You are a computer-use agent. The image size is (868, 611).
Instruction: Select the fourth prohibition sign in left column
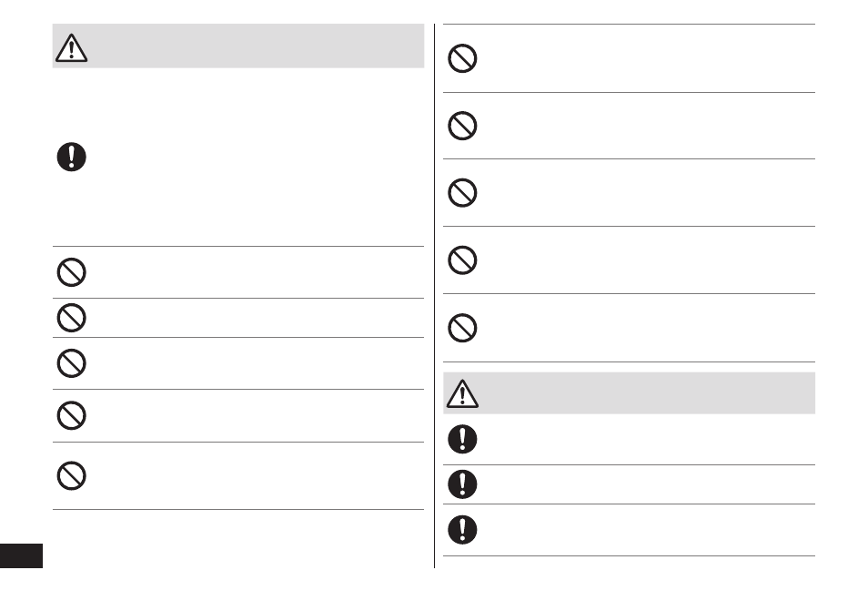pos(71,415)
